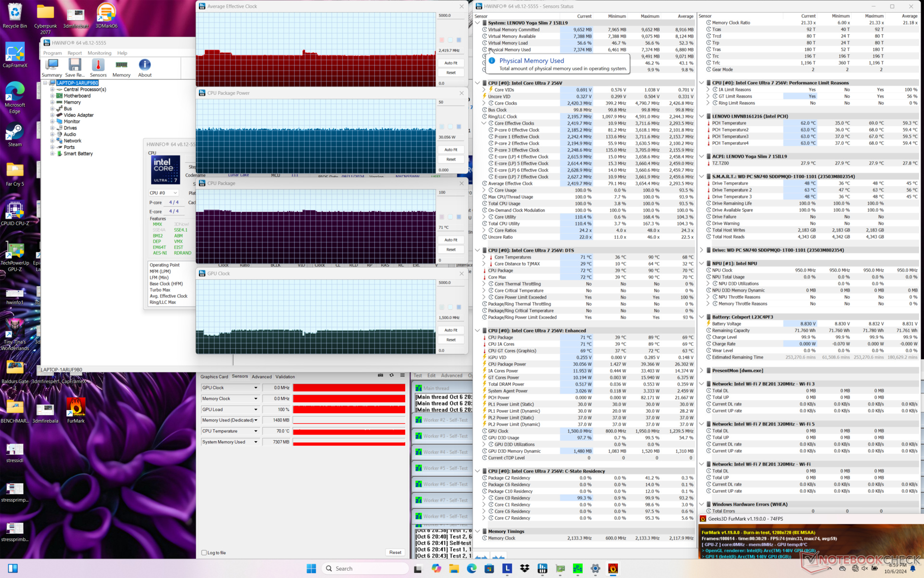Open the Baldurs Gate 3 desktop icon

click(15, 375)
